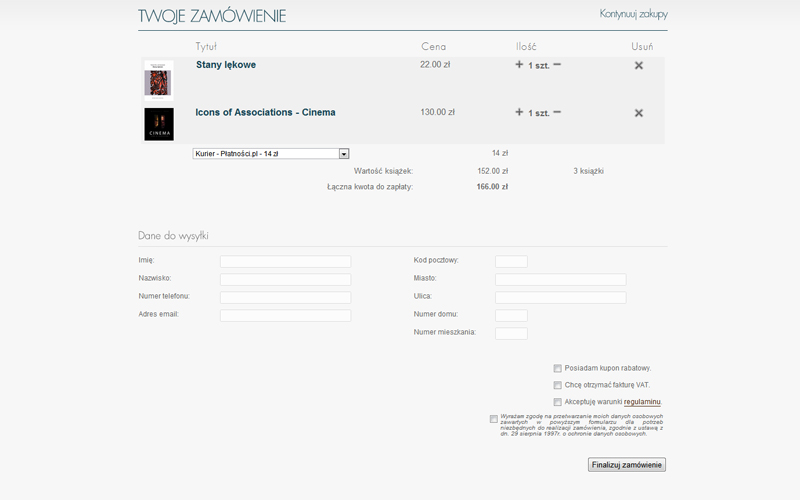Click the 166.00 zł total amount

(x=492, y=187)
